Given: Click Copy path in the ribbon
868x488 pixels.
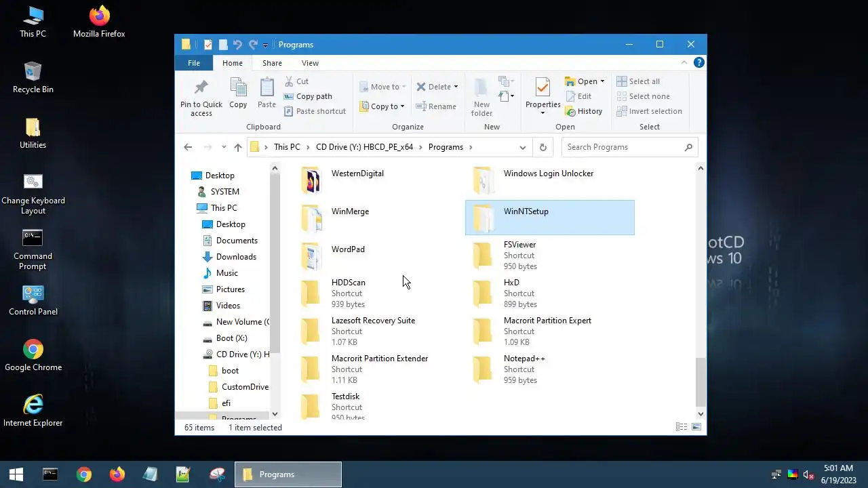Looking at the screenshot, I should (x=308, y=96).
